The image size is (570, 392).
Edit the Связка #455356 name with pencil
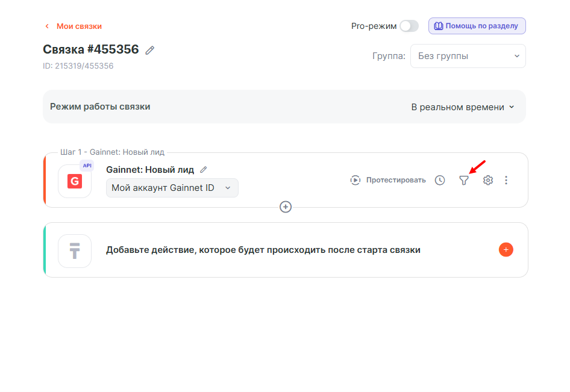pos(150,50)
